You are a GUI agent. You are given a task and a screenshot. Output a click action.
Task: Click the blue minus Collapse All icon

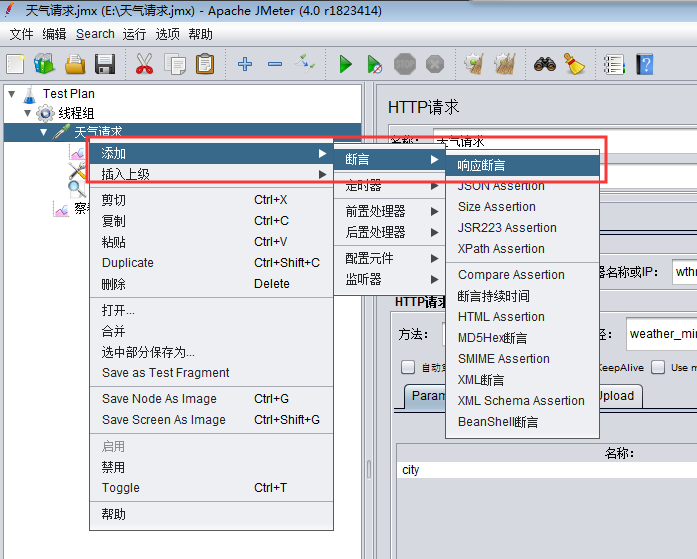[x=275, y=64]
